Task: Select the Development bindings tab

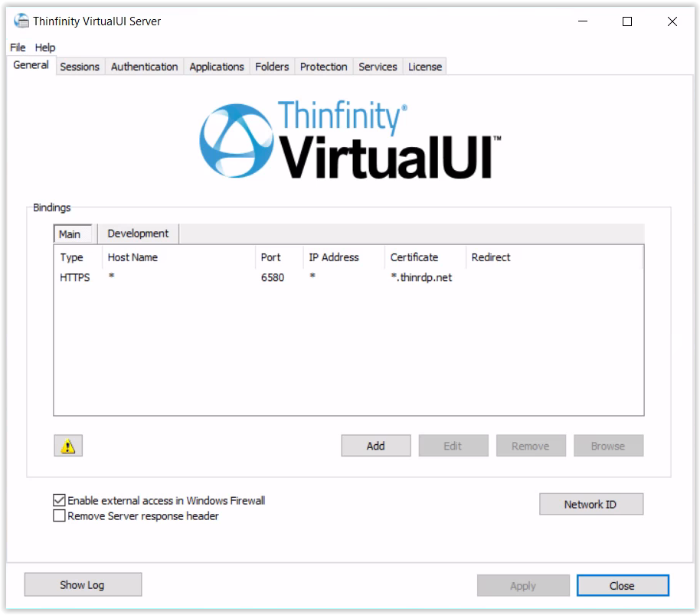Action: coord(138,234)
